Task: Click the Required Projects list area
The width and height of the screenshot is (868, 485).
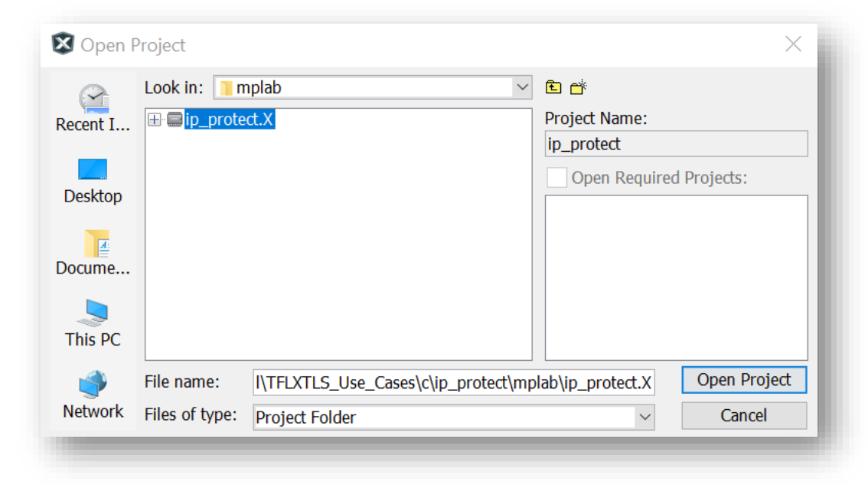Action: (x=675, y=276)
